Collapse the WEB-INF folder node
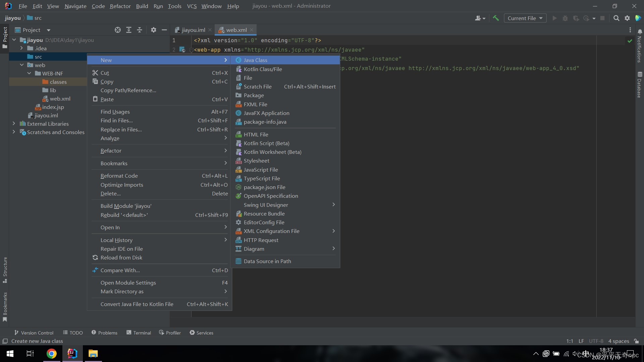The height and width of the screenshot is (362, 644). click(x=29, y=73)
